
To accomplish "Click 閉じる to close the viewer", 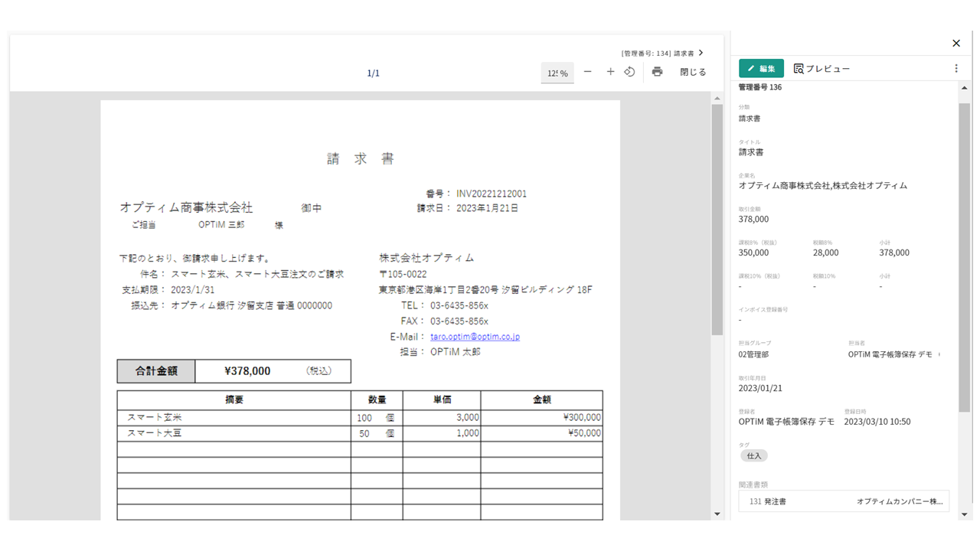I will 693,72.
